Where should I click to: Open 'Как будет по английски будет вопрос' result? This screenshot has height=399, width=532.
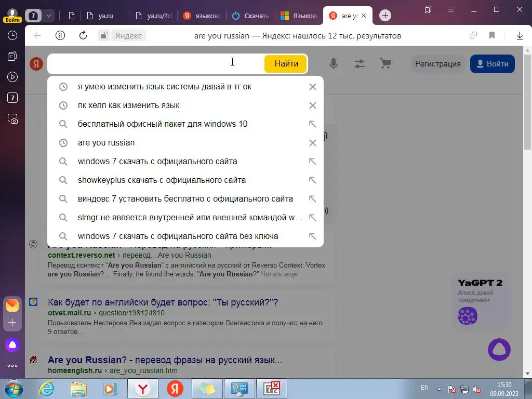pos(163,302)
